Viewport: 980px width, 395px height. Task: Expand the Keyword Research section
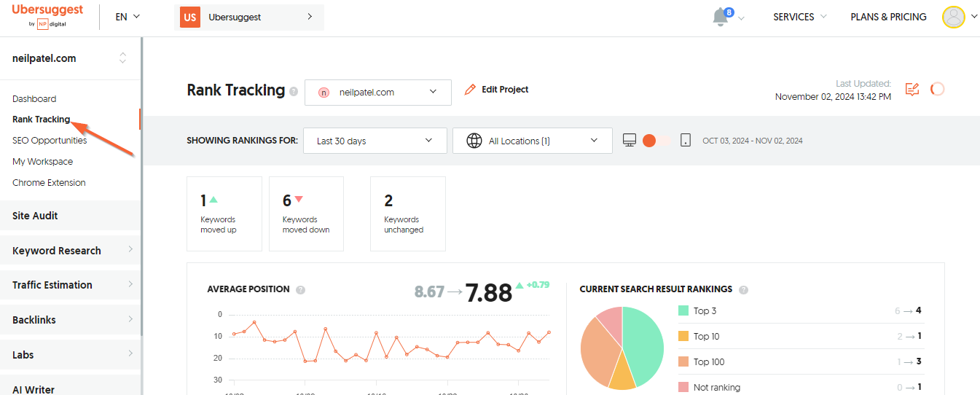70,251
